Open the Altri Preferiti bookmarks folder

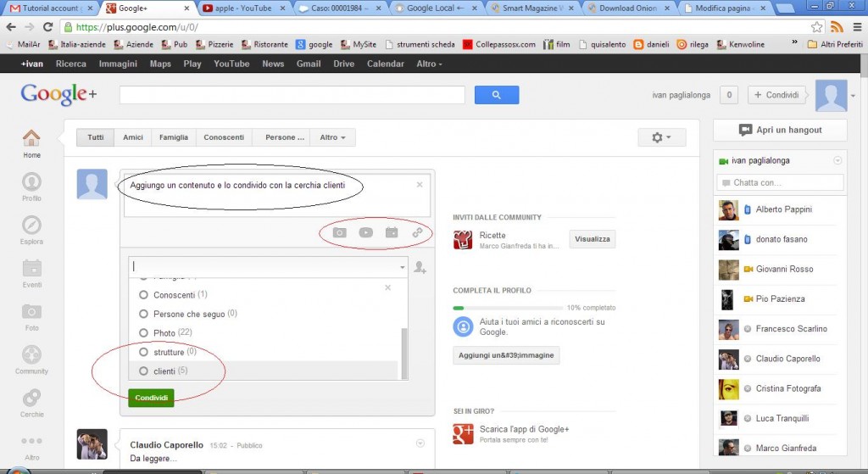pos(835,44)
